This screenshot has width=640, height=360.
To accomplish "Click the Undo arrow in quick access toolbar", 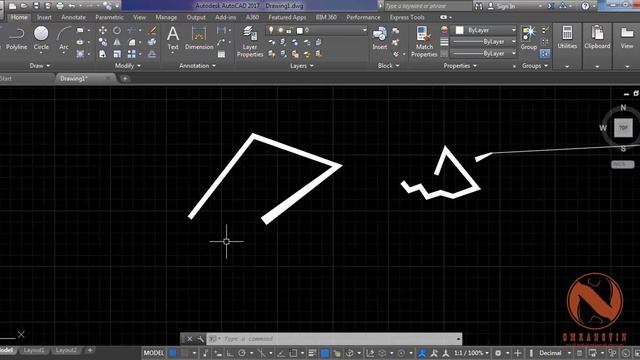I will tap(72, 6).
